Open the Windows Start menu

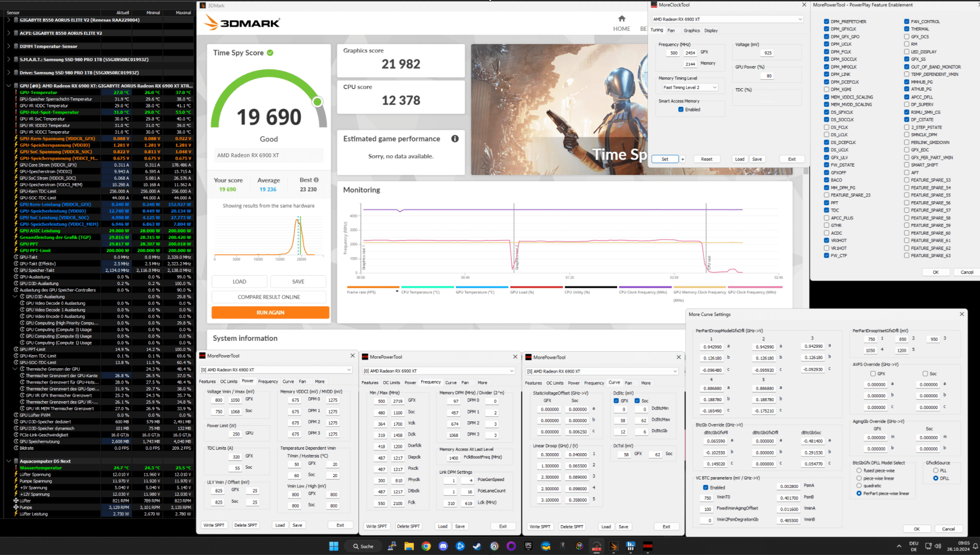click(334, 546)
